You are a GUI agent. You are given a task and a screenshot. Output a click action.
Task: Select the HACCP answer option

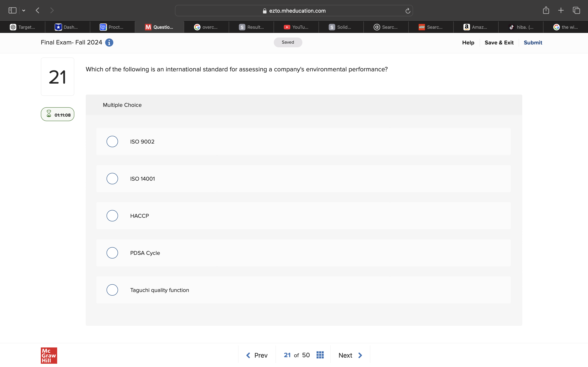point(112,216)
